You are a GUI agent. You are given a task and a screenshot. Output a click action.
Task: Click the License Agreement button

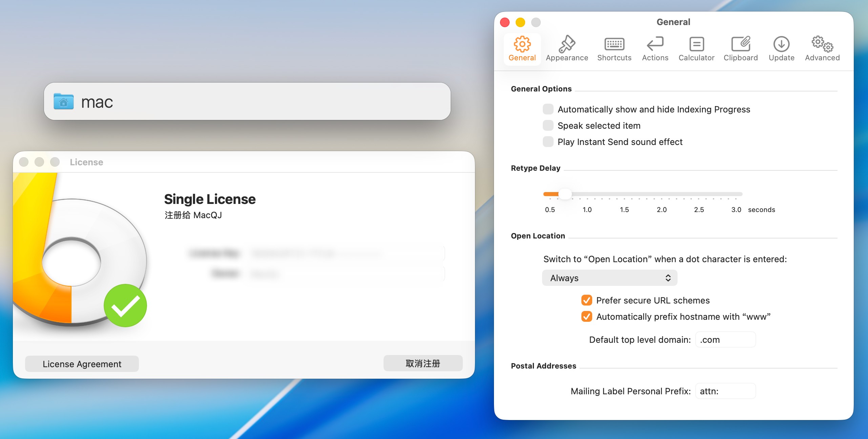point(82,364)
